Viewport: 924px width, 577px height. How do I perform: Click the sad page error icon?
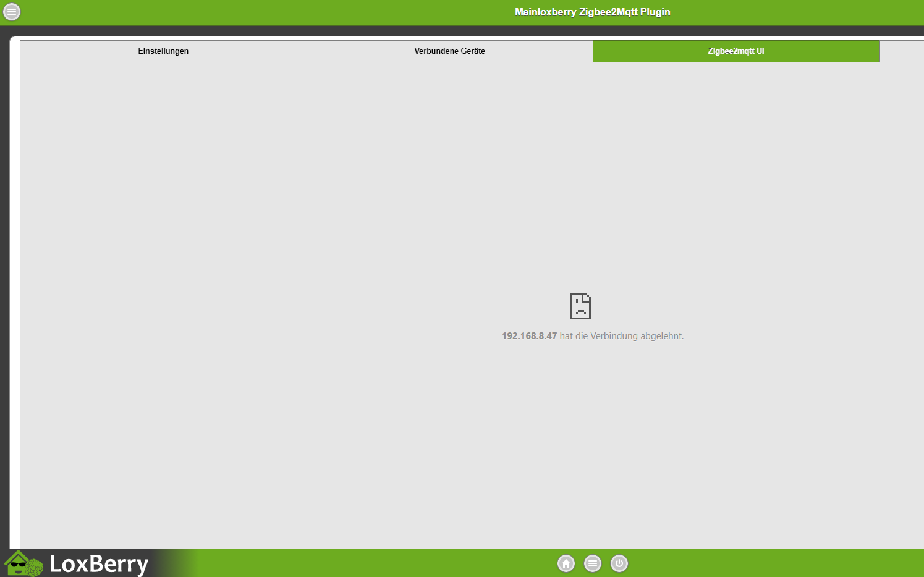pos(580,306)
